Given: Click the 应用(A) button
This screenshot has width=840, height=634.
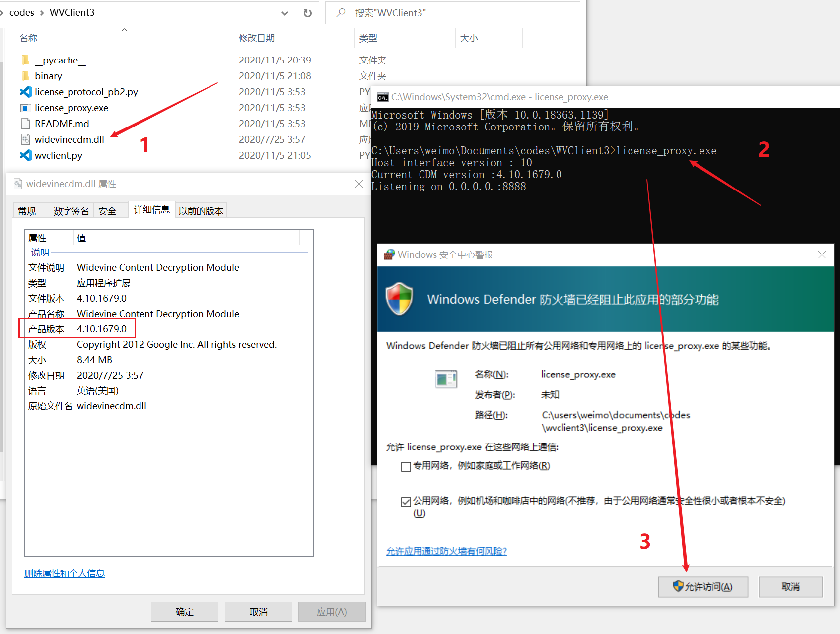Looking at the screenshot, I should [332, 612].
